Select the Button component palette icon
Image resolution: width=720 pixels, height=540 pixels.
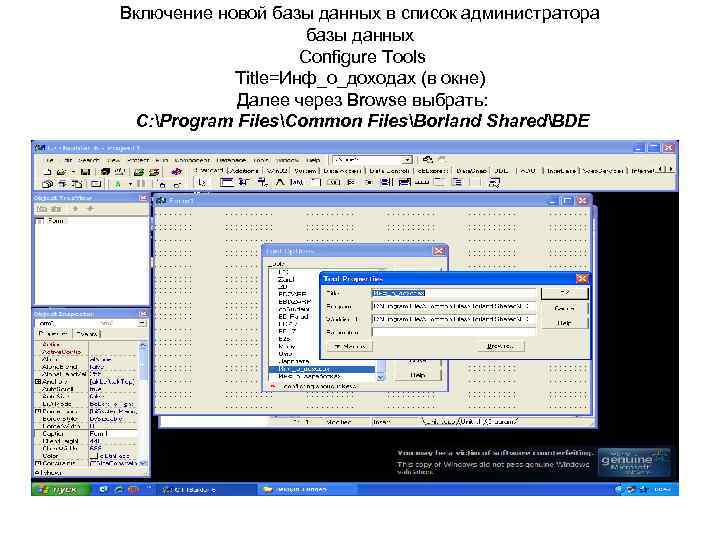[x=333, y=182]
